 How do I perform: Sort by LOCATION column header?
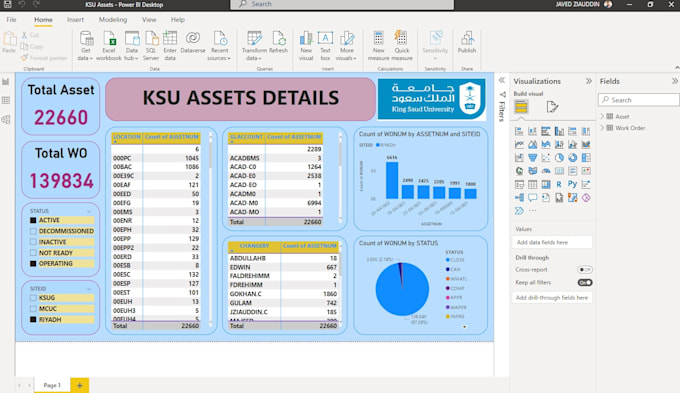coord(127,137)
